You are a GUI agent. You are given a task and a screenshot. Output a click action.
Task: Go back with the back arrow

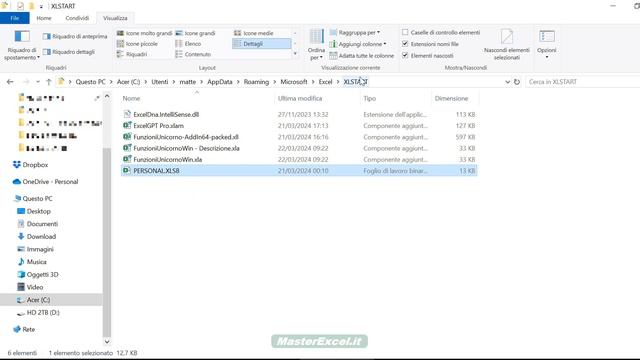click(10, 82)
